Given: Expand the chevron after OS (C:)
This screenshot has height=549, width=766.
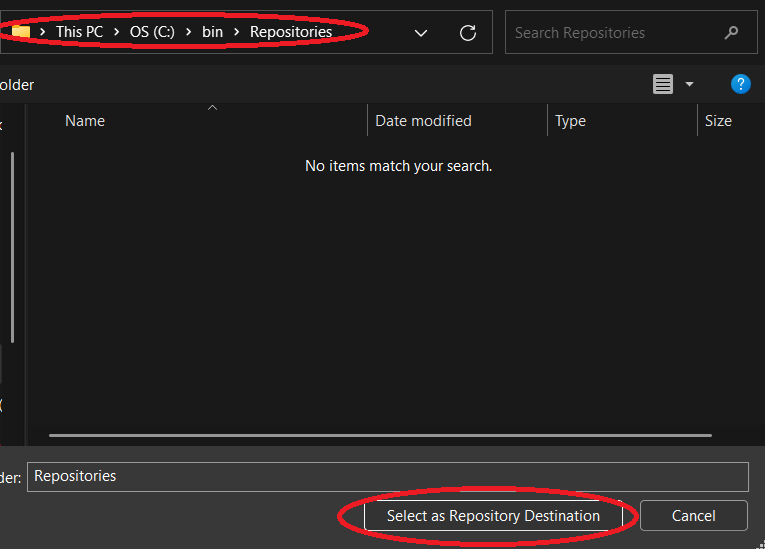Looking at the screenshot, I should click(188, 32).
